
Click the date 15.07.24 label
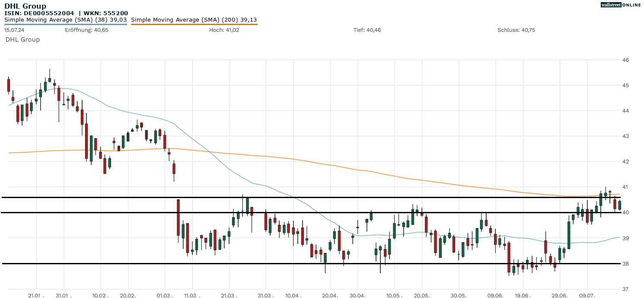[x=14, y=30]
